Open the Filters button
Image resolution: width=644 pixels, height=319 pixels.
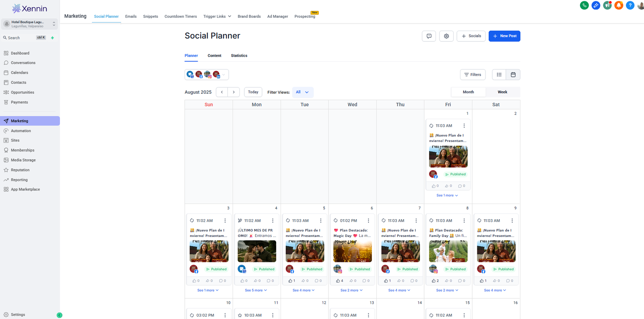pos(473,74)
